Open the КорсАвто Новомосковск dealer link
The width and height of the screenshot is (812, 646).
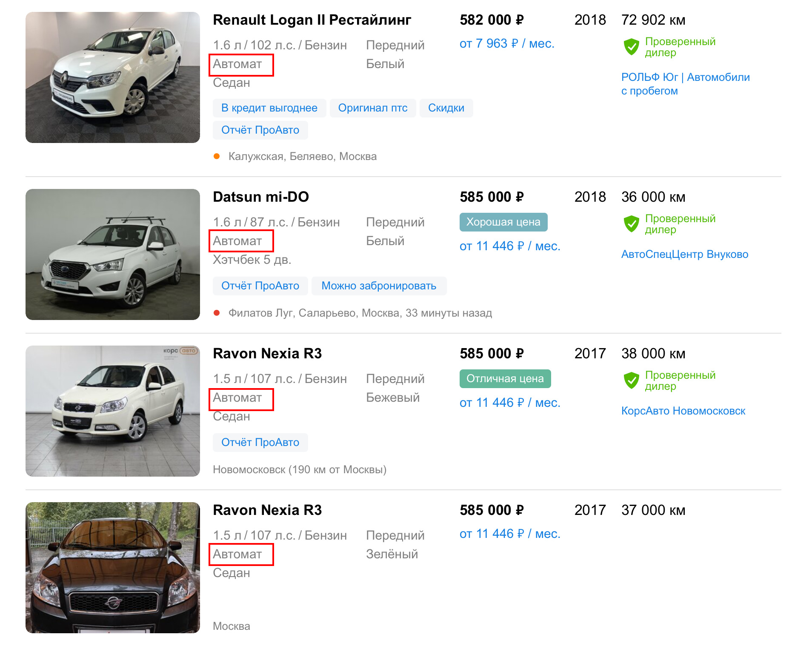[683, 411]
